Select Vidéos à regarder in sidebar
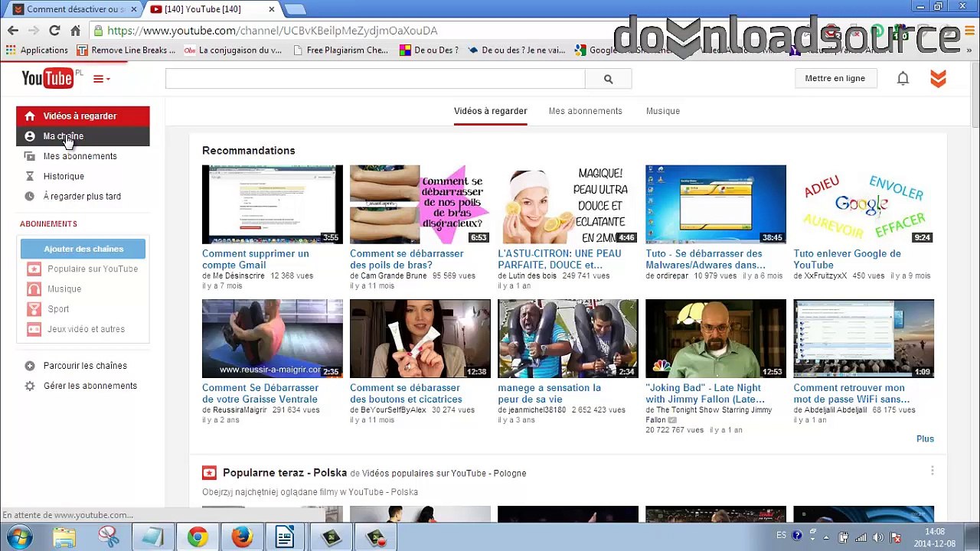Image resolution: width=980 pixels, height=551 pixels. pos(83,116)
